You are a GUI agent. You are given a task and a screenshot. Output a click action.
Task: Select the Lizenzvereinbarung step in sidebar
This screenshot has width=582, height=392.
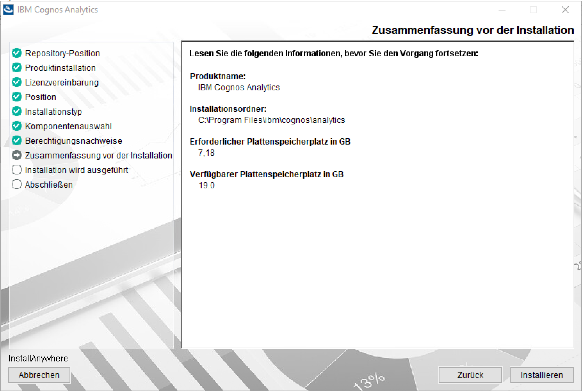[62, 82]
